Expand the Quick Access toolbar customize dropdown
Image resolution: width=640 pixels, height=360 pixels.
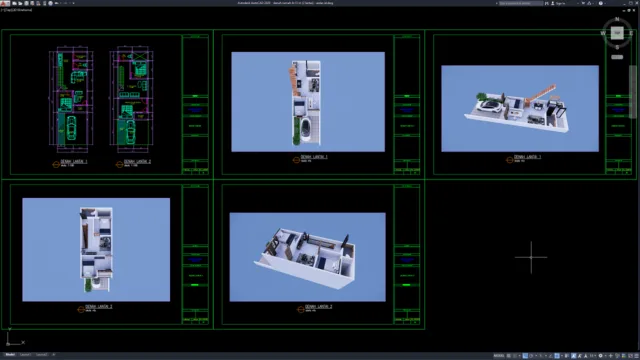point(73,3)
